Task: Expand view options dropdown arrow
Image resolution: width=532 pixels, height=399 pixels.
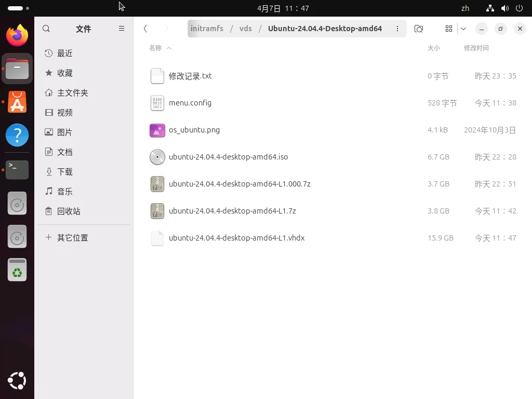Action: (x=463, y=29)
